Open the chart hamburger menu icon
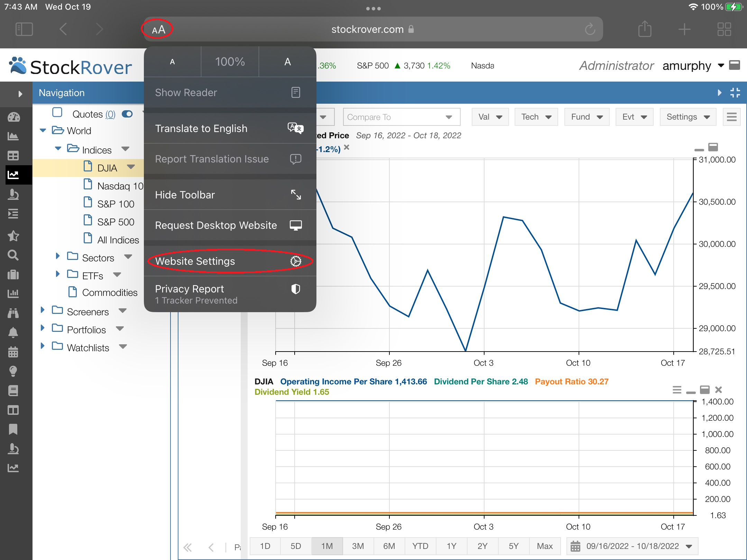The height and width of the screenshot is (560, 747). pyautogui.click(x=732, y=117)
